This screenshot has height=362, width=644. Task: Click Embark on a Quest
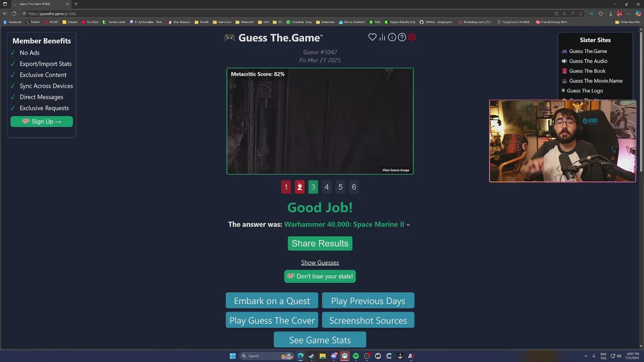pos(272,301)
